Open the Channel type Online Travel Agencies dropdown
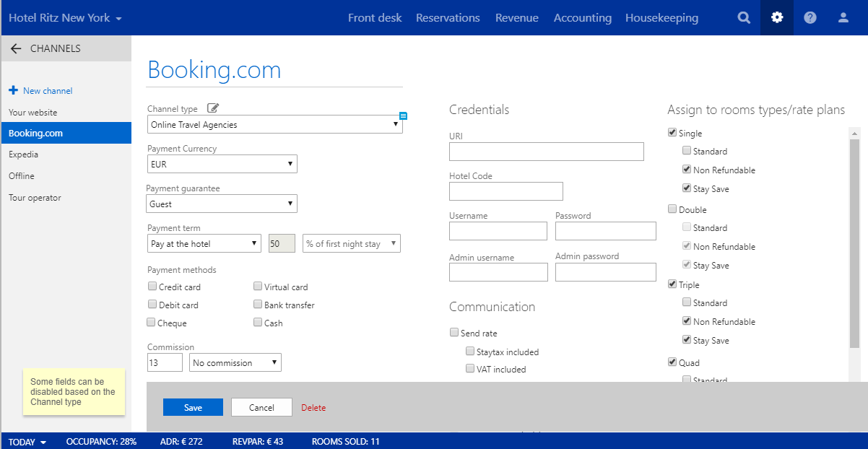The height and width of the screenshot is (449, 868). coord(274,124)
